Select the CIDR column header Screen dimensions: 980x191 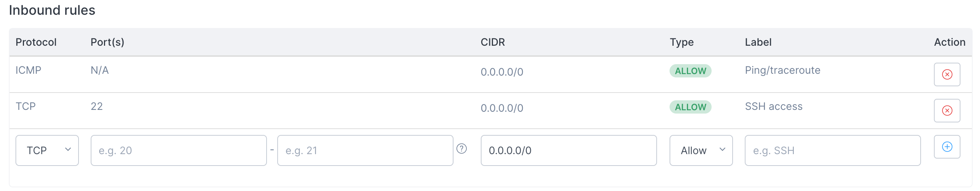(x=493, y=42)
